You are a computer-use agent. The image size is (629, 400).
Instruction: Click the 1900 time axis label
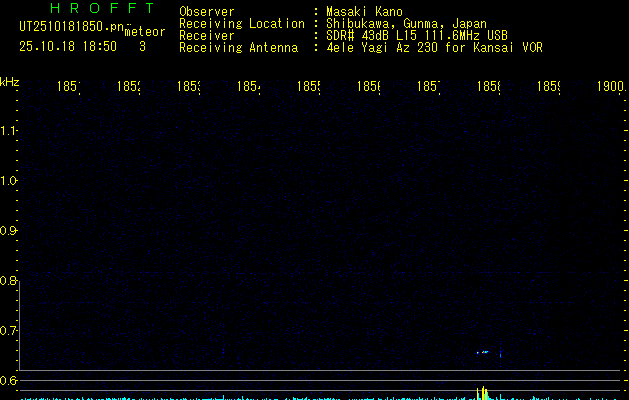tap(611, 86)
